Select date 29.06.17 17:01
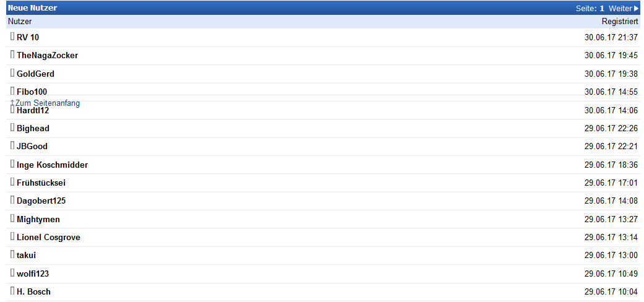644x302 pixels. pos(611,183)
